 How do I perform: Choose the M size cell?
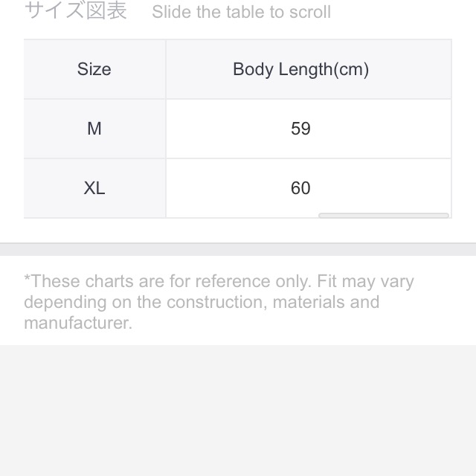click(94, 129)
